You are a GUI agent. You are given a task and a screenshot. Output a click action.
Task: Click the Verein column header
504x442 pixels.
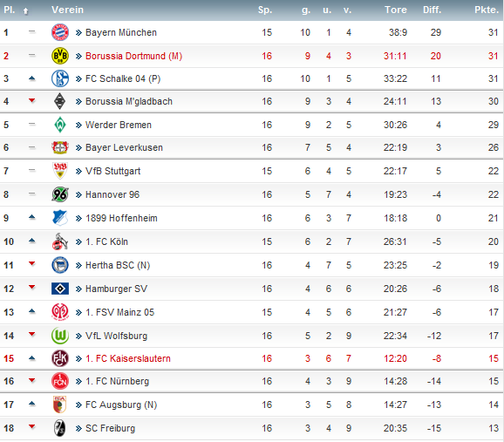tap(67, 10)
